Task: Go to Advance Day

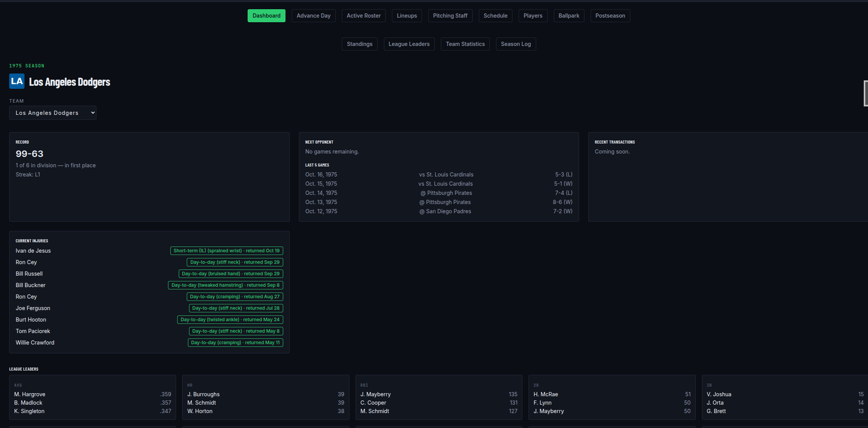Action: pyautogui.click(x=313, y=16)
